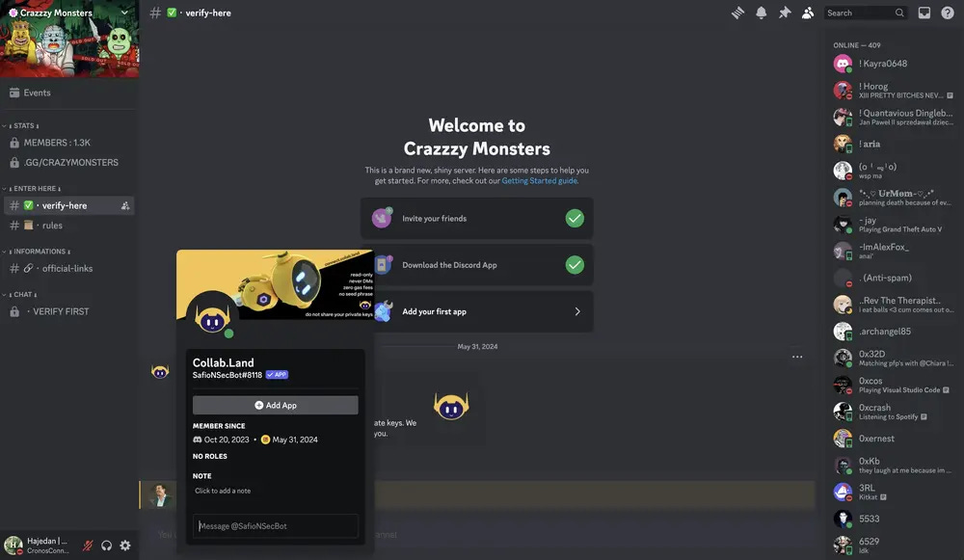Open member 0xcos
The width and height of the screenshot is (964, 560).
(894, 385)
